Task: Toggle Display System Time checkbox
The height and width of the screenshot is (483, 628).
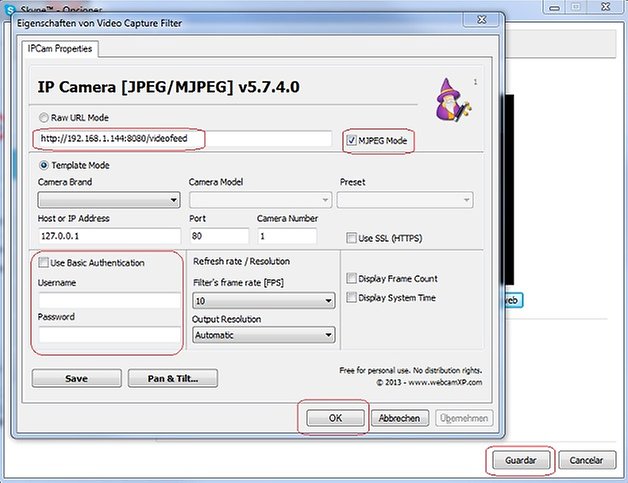Action: point(351,297)
